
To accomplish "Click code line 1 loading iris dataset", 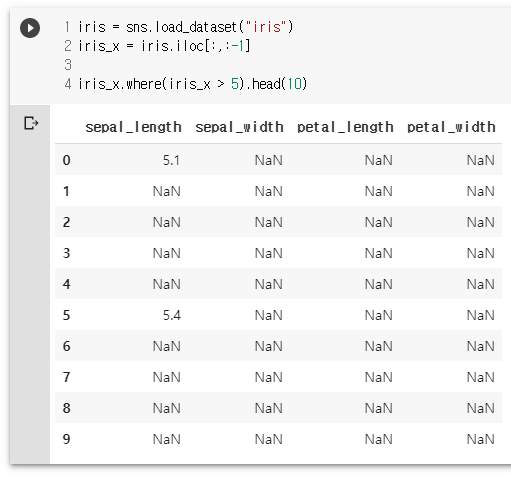I will [x=185, y=27].
